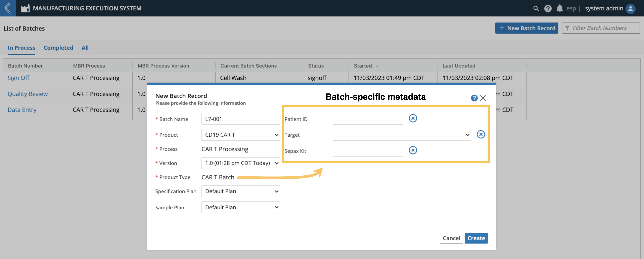The width and height of the screenshot is (644, 259).
Task: Click the system admin username
Action: (x=604, y=9)
